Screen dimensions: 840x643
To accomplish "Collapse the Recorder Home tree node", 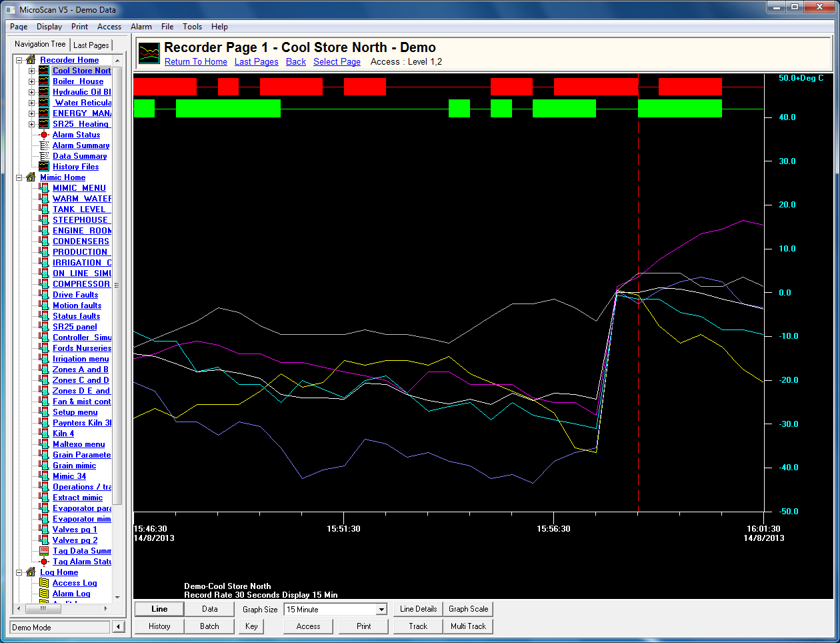I will point(19,60).
